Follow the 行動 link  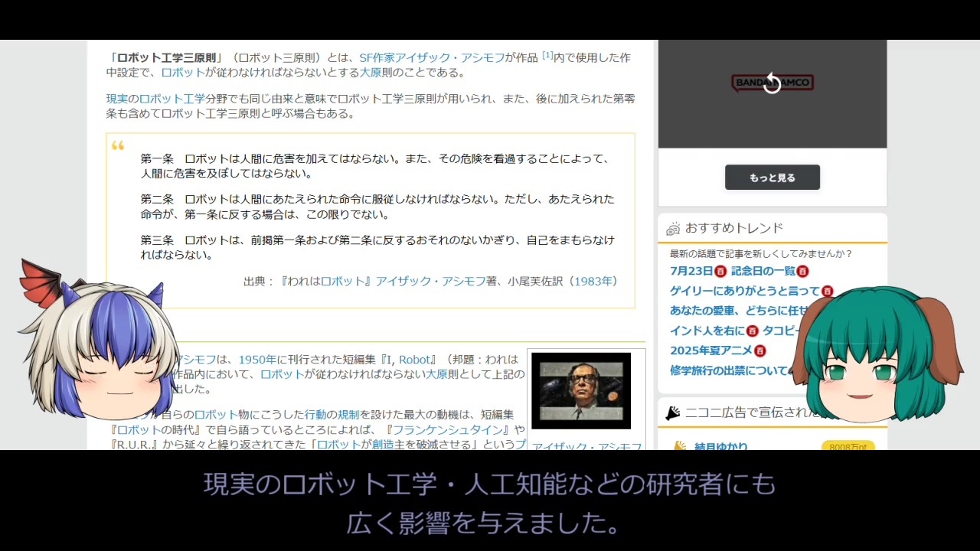click(x=315, y=414)
